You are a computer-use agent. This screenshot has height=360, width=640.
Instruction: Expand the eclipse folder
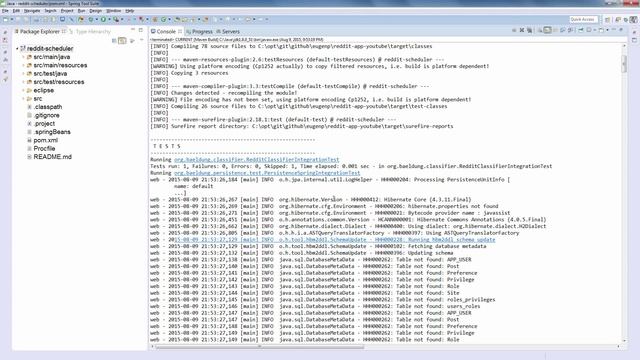(x=23, y=90)
